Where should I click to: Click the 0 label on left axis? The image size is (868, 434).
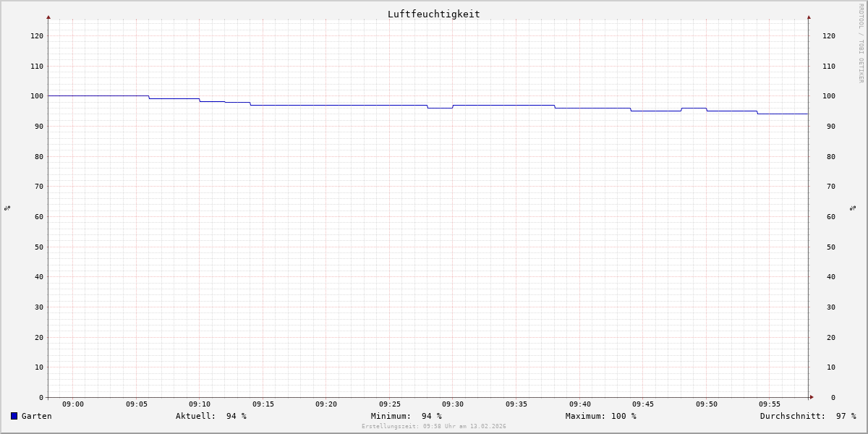click(x=41, y=397)
